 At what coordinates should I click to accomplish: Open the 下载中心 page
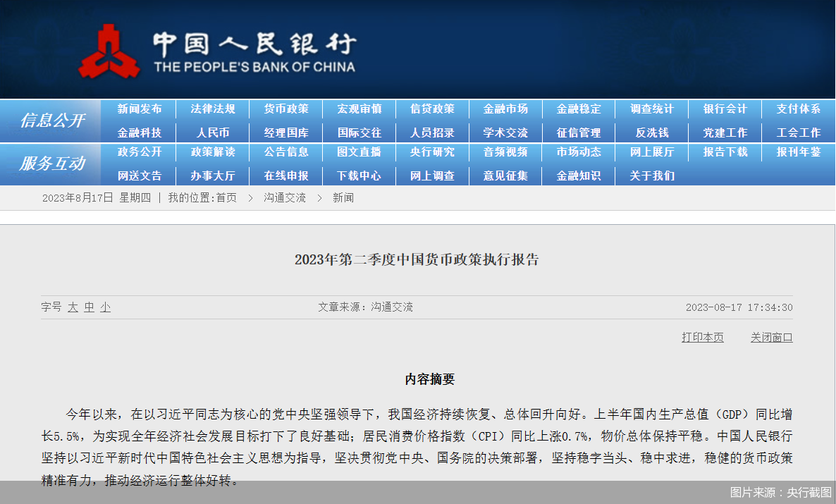pyautogui.click(x=359, y=176)
